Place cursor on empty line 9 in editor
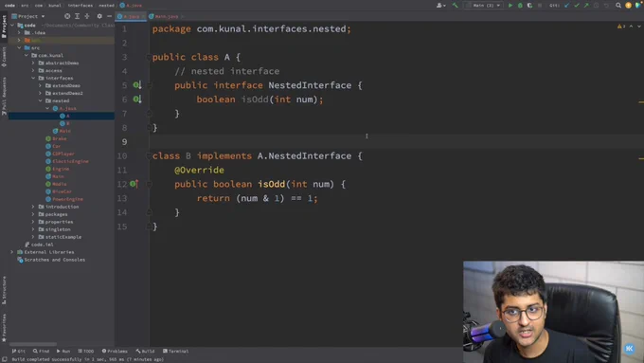This screenshot has height=363, width=644. pyautogui.click(x=396, y=142)
